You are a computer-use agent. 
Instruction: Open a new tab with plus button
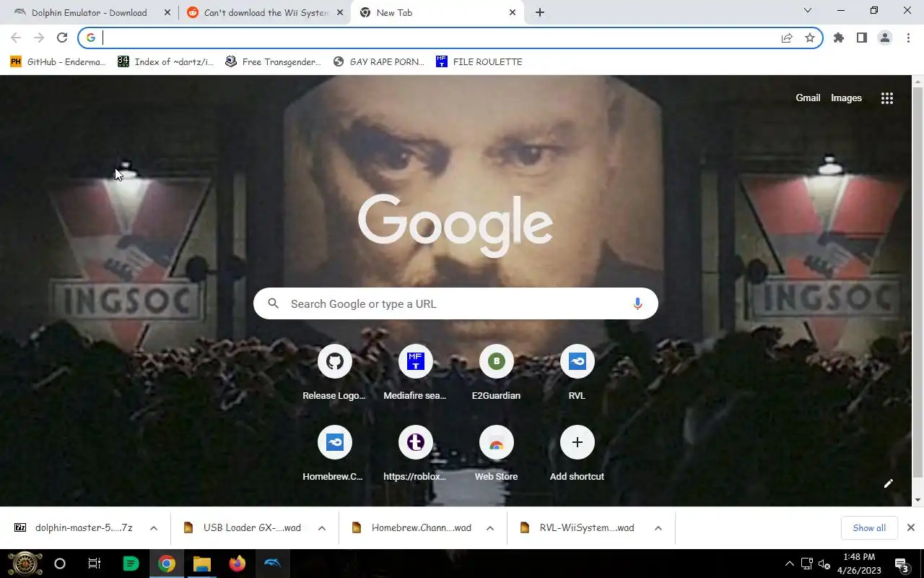[x=540, y=12]
